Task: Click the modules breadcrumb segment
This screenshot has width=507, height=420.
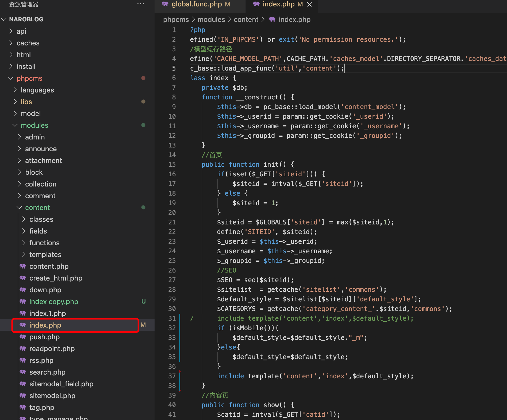Action: (x=211, y=20)
